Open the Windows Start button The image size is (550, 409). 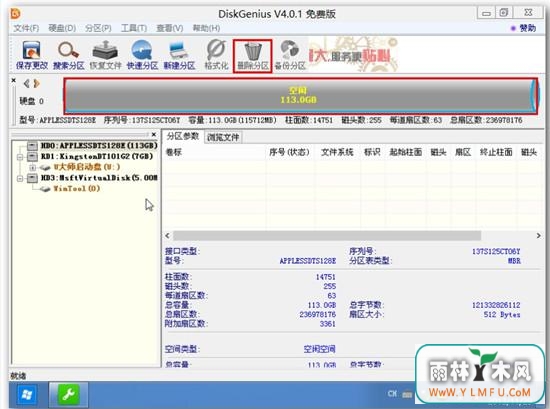coord(27,395)
